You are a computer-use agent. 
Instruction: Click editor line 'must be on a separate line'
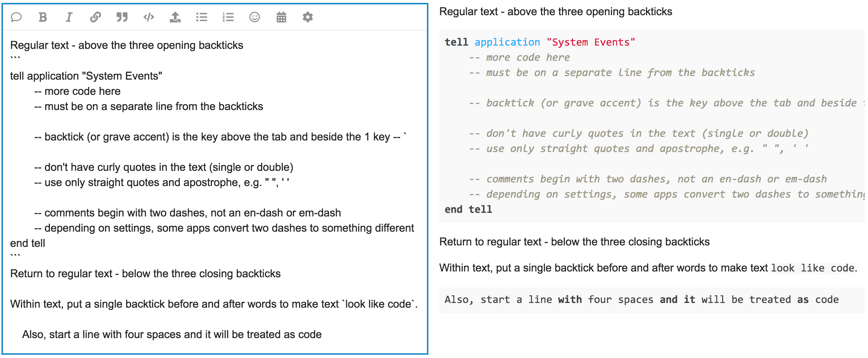click(149, 106)
